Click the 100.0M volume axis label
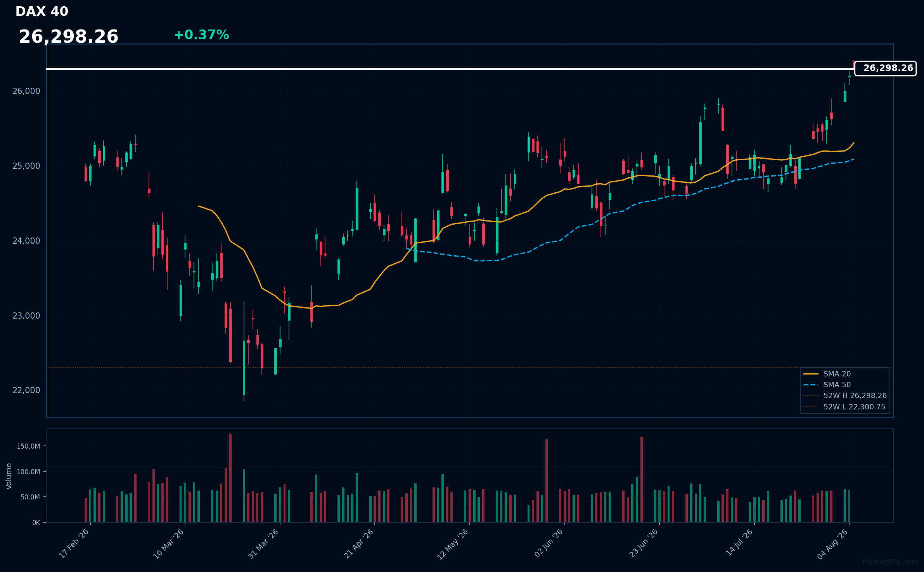The height and width of the screenshot is (572, 924). [x=28, y=472]
